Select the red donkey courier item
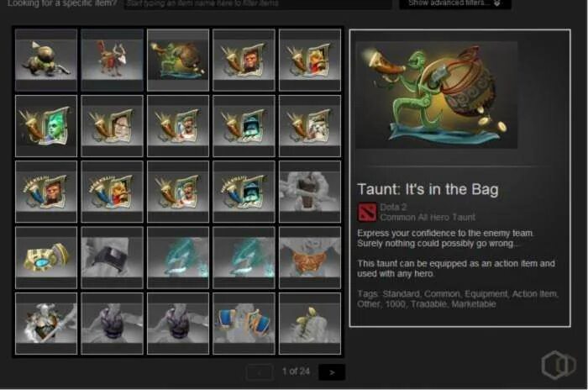The height and width of the screenshot is (390, 588). click(112, 60)
